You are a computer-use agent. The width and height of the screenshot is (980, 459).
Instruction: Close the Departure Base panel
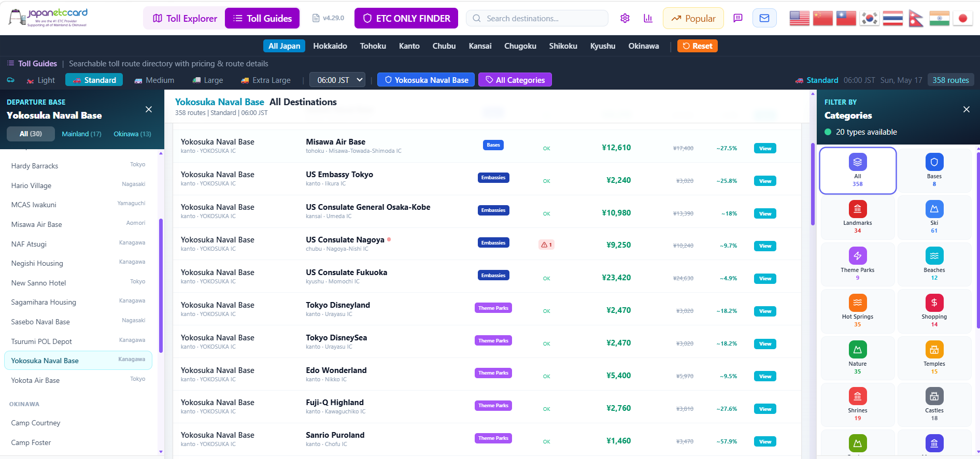[149, 109]
